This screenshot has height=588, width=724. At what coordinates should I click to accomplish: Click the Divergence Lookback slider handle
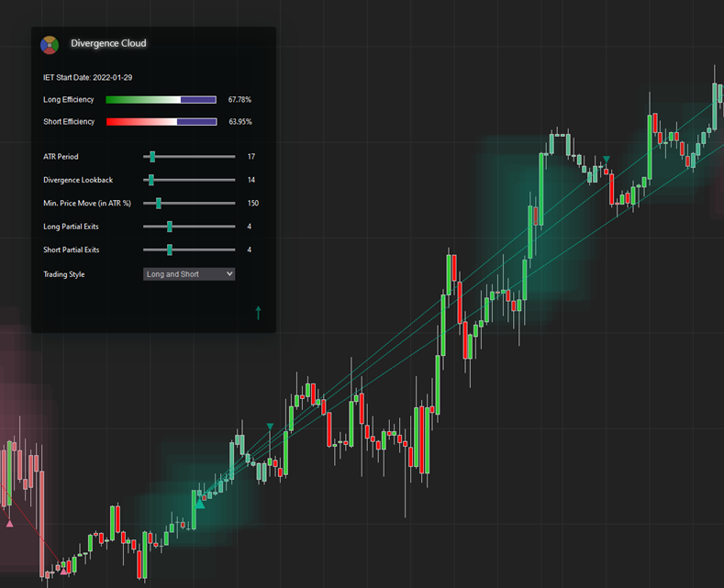(151, 180)
